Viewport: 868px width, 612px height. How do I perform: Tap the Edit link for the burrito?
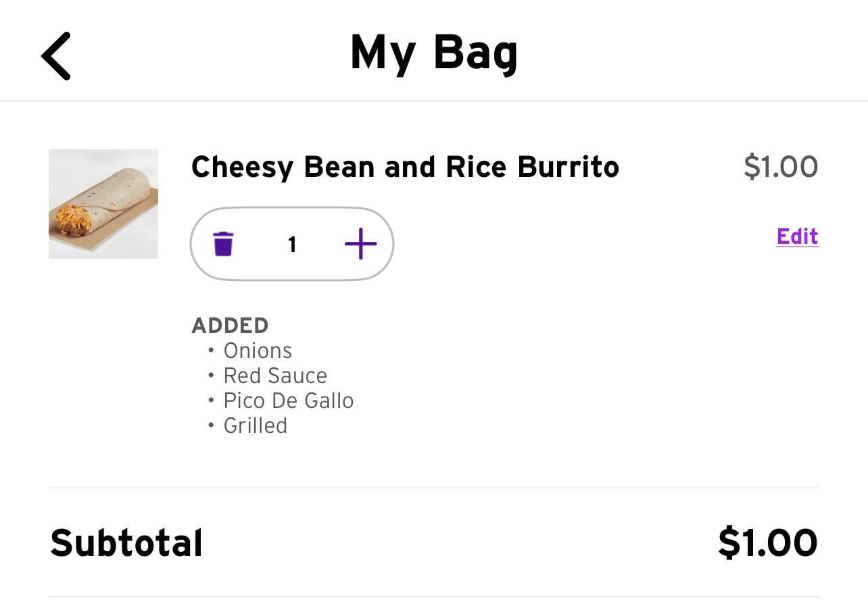point(797,236)
